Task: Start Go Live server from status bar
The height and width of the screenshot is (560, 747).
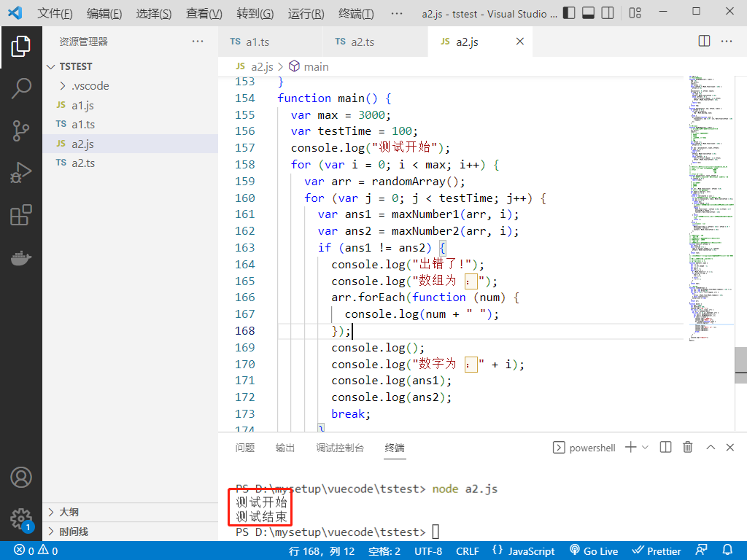Action: tap(594, 551)
